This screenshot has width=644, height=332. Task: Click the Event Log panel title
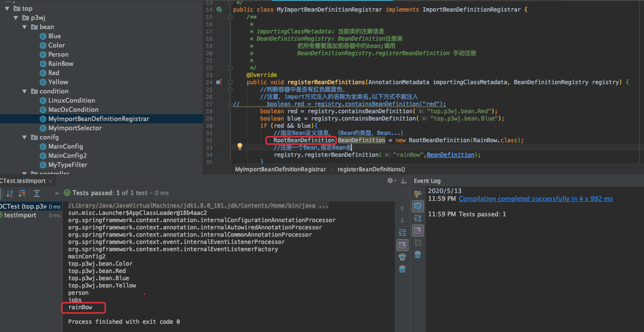pyautogui.click(x=427, y=181)
